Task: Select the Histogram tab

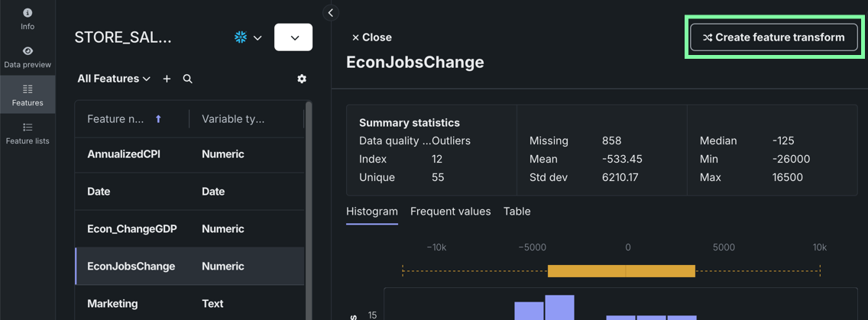Action: [x=372, y=212]
